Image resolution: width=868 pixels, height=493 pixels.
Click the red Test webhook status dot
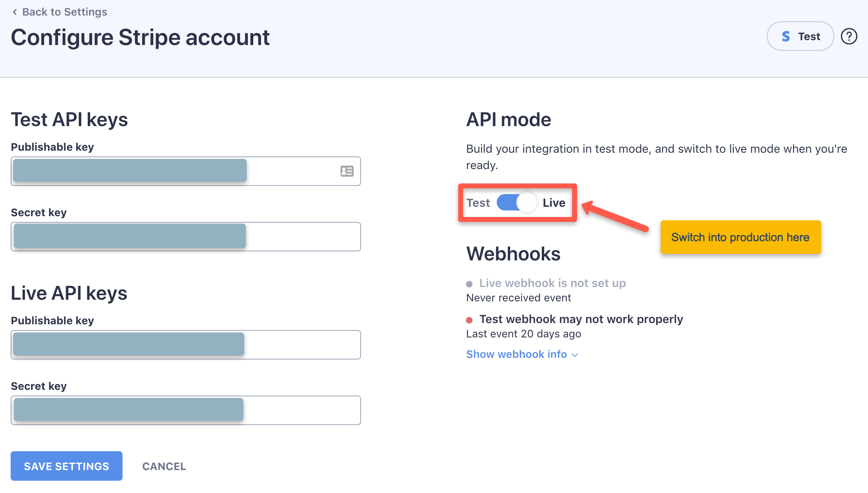tap(470, 319)
